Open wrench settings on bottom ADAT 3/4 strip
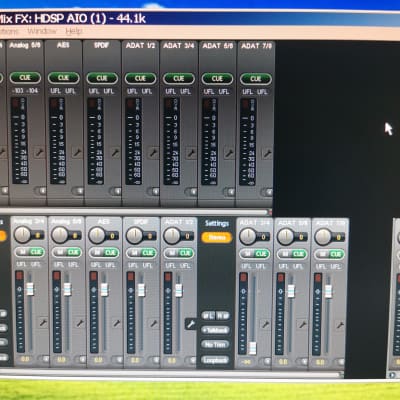The width and height of the screenshot is (400, 400). pos(265,323)
